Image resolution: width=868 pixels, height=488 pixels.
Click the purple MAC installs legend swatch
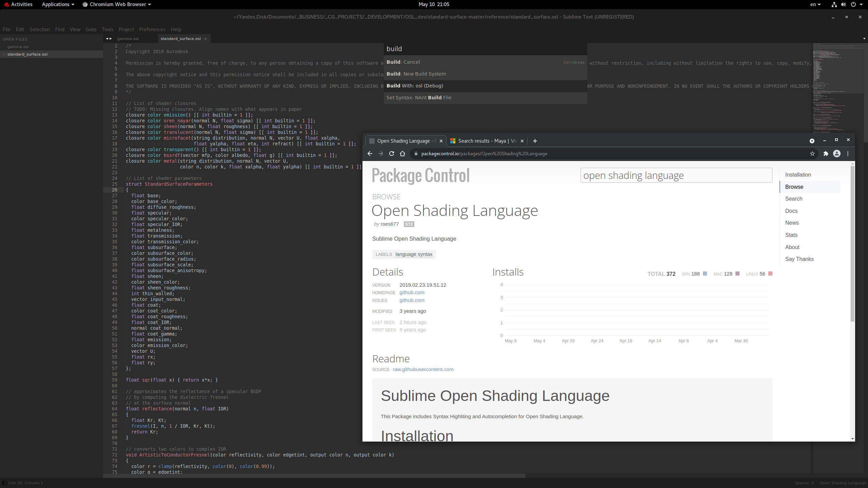pyautogui.click(x=736, y=273)
